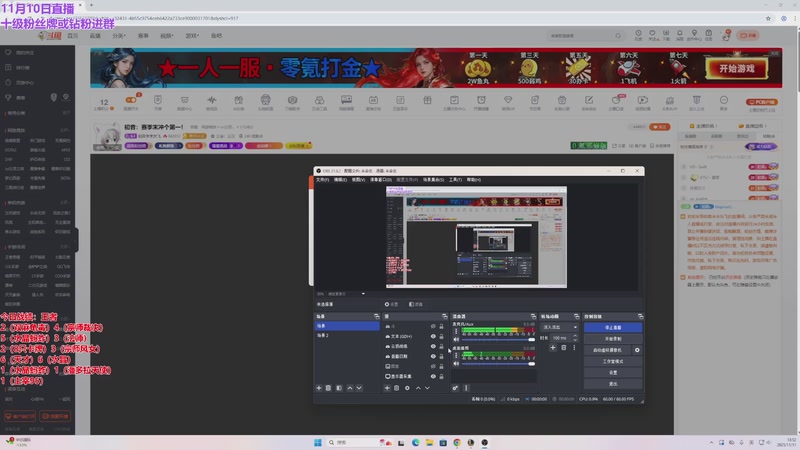Move the scene up with the Scenes arrow
This screenshot has height=450, width=800.
pos(350,388)
